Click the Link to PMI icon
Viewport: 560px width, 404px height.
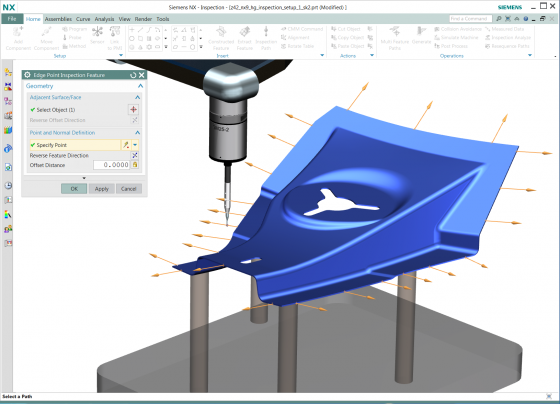coord(115,32)
